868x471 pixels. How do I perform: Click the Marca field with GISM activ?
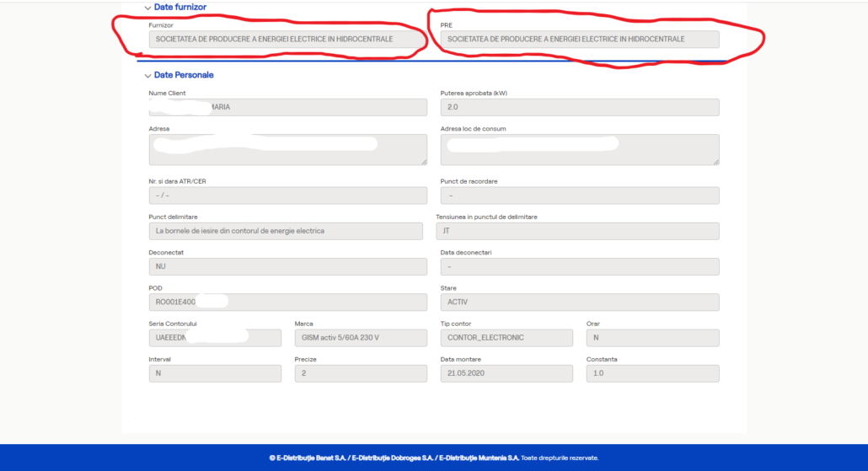pos(360,337)
